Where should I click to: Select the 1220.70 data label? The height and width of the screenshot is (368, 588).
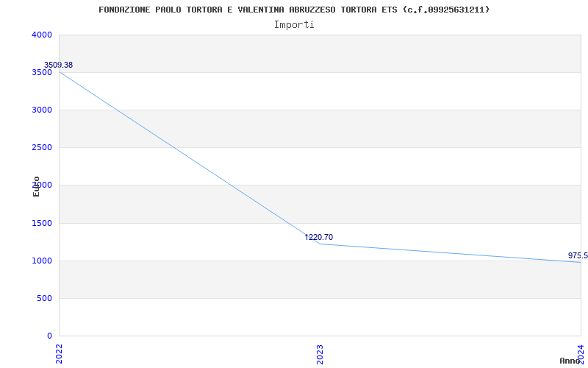(318, 237)
